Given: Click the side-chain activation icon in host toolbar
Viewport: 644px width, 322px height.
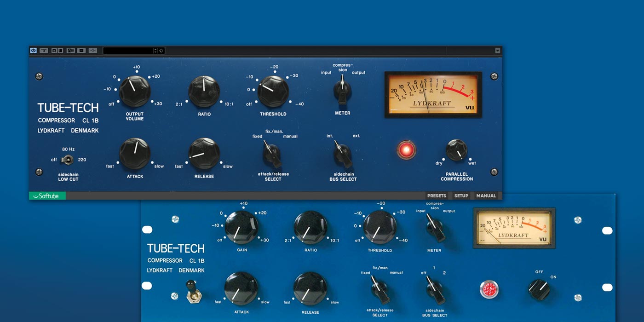Looking at the screenshot, I should (93, 51).
